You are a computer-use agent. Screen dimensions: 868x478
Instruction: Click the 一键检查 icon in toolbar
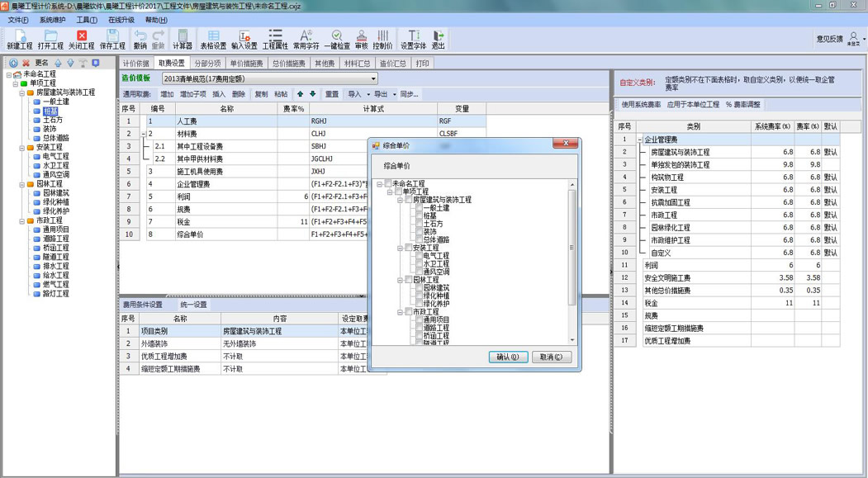[337, 40]
